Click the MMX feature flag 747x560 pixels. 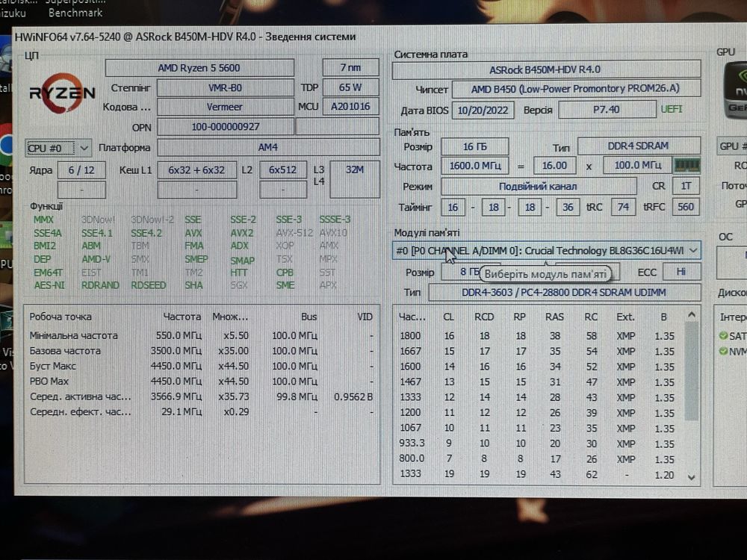coord(43,220)
